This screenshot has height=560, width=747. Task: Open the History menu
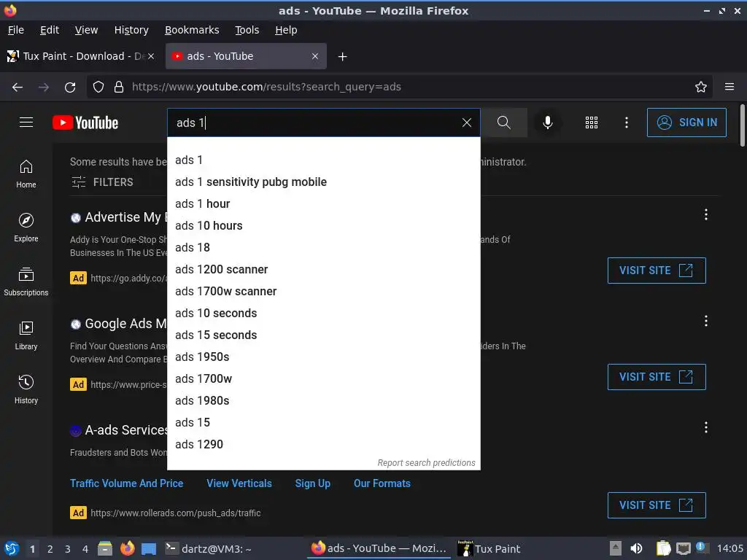(x=131, y=30)
